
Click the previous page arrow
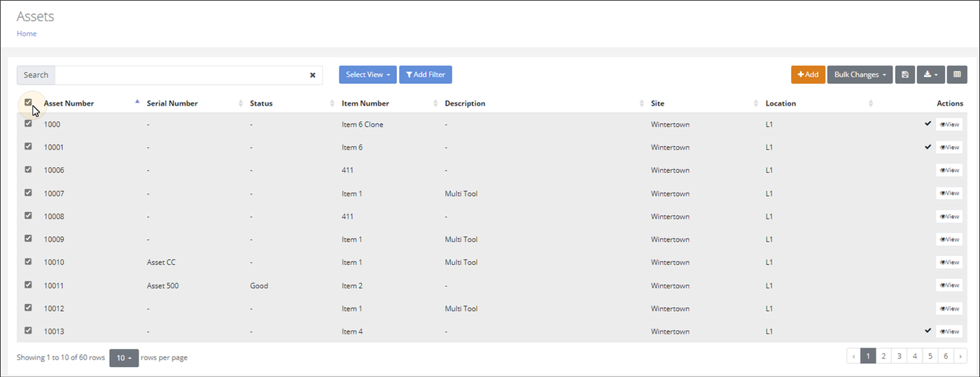853,356
